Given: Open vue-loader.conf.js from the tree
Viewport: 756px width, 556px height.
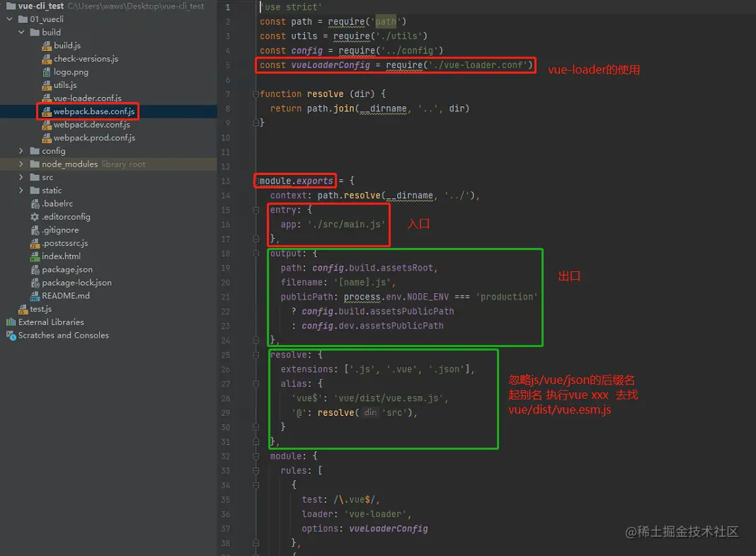Looking at the screenshot, I should click(x=87, y=98).
